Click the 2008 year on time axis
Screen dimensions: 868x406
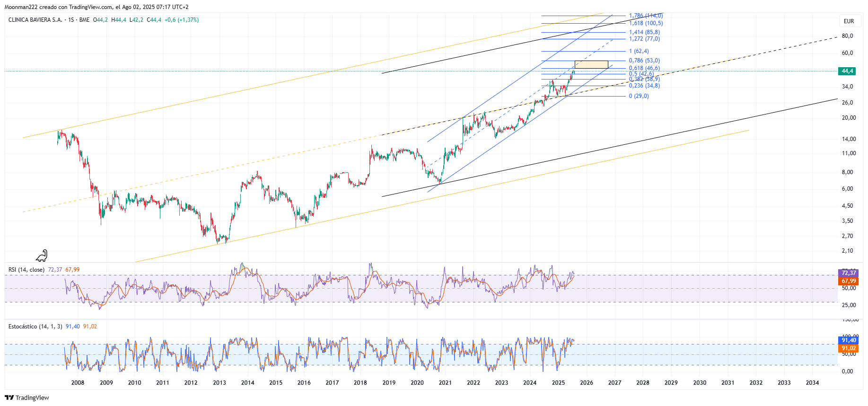click(x=78, y=383)
